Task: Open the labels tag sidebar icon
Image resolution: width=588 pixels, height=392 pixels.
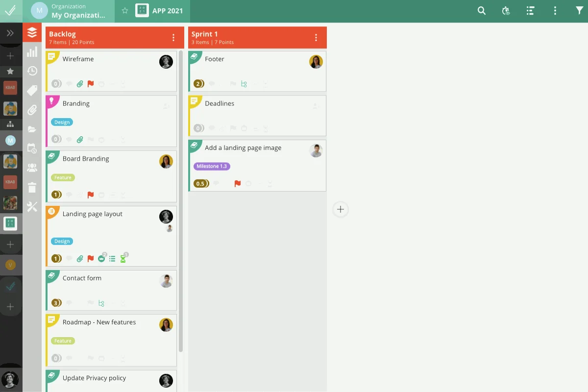Action: pos(32,91)
